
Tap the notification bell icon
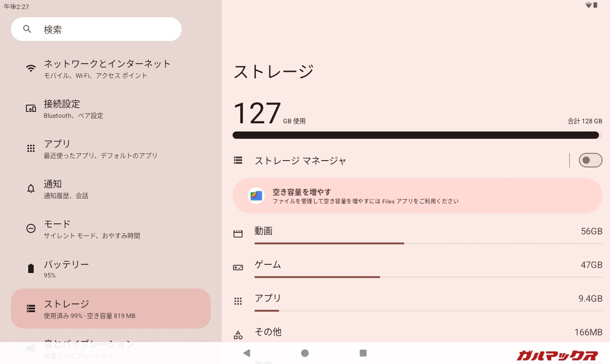31,189
